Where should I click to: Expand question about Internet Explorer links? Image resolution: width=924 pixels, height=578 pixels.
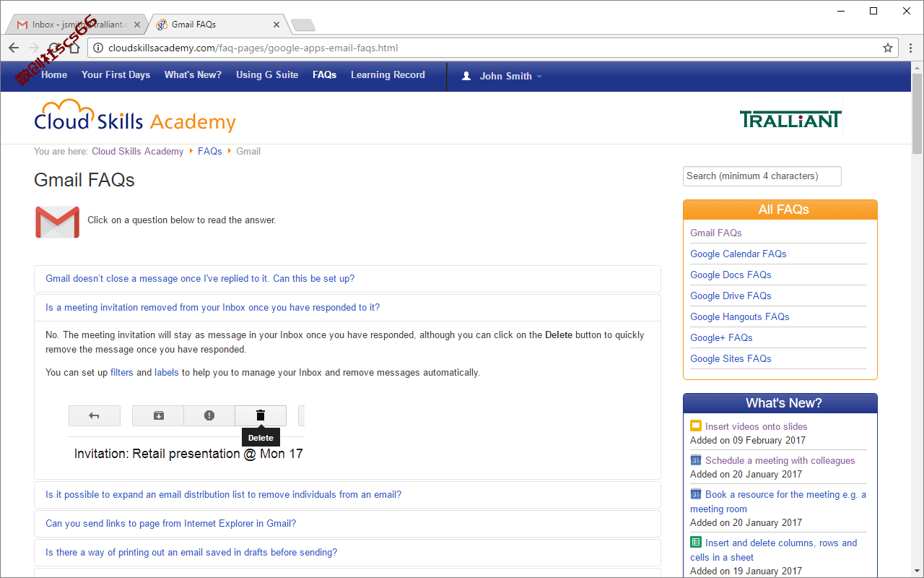coord(347,524)
